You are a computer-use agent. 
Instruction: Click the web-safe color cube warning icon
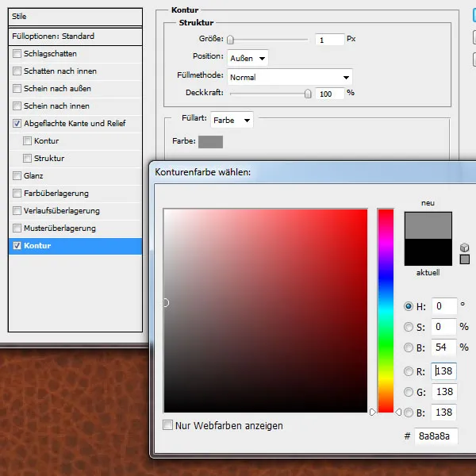tap(464, 248)
